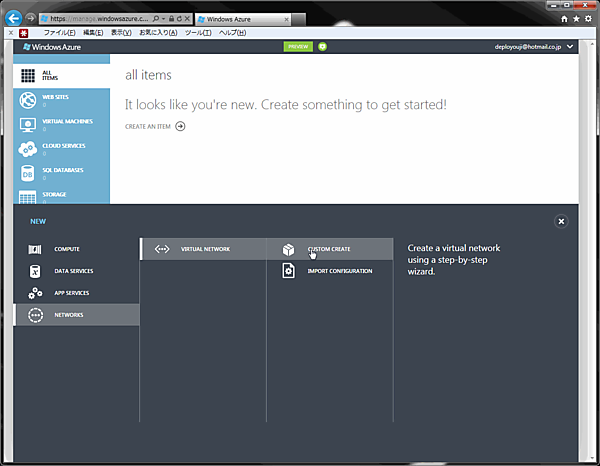Click the Networks dotted-circle icon
Screen dimensions: 600x466
(x=35, y=315)
